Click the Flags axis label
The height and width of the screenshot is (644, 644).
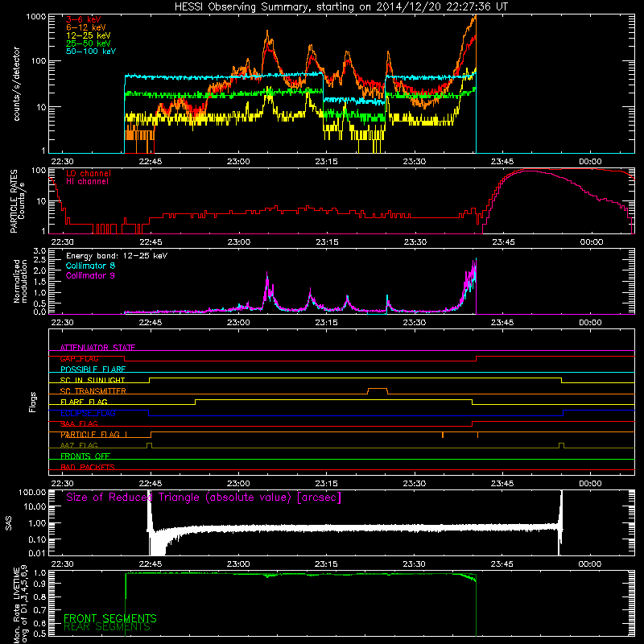pos(33,402)
